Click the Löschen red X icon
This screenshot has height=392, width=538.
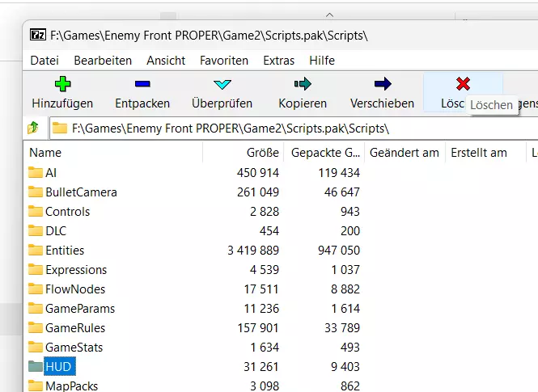463,83
